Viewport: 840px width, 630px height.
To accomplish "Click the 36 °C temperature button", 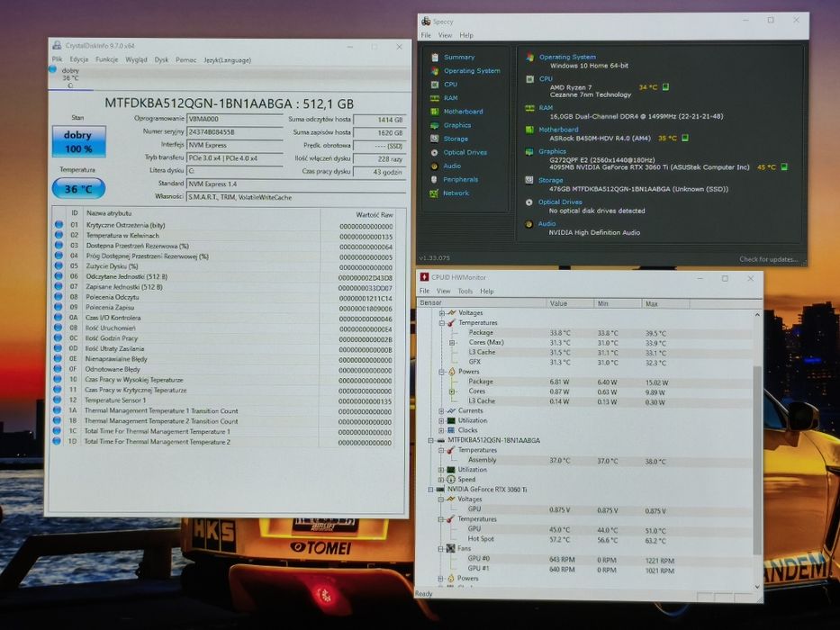I will [78, 189].
